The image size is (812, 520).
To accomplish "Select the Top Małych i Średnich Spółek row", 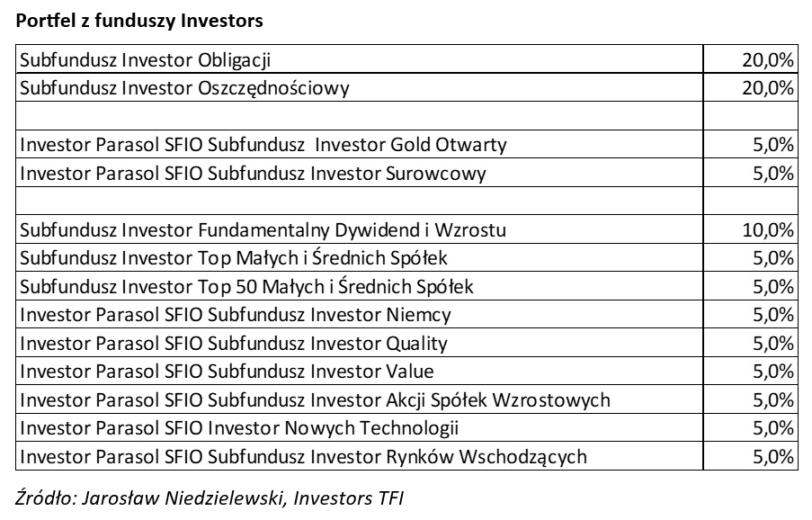I will (x=234, y=258).
